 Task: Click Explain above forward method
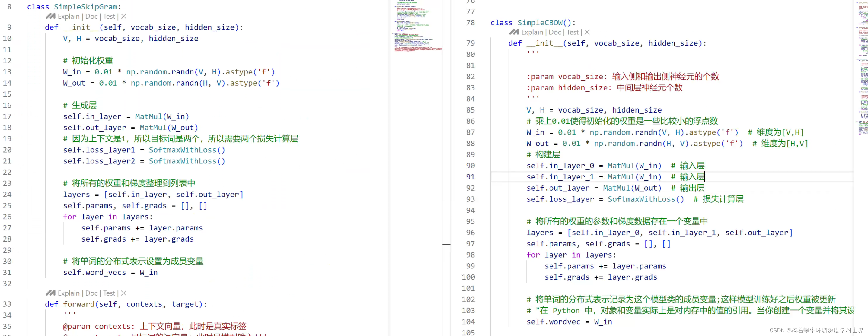69,293
